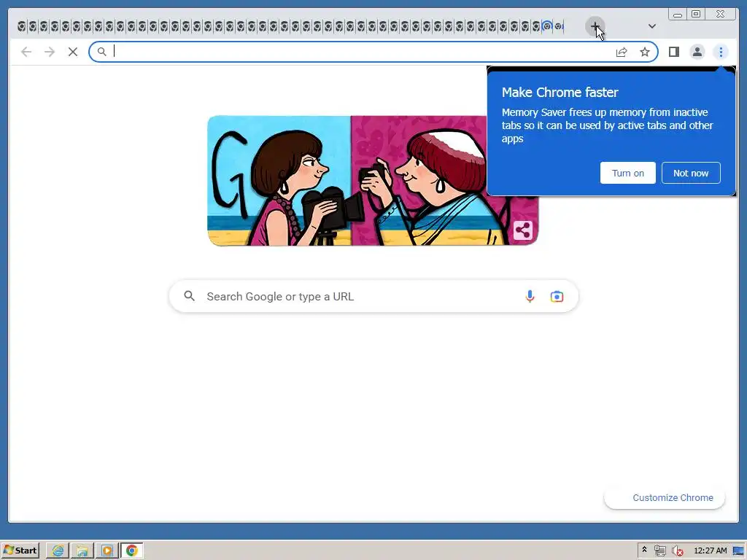Open Windows Explorer folder taskbar icon

82,551
